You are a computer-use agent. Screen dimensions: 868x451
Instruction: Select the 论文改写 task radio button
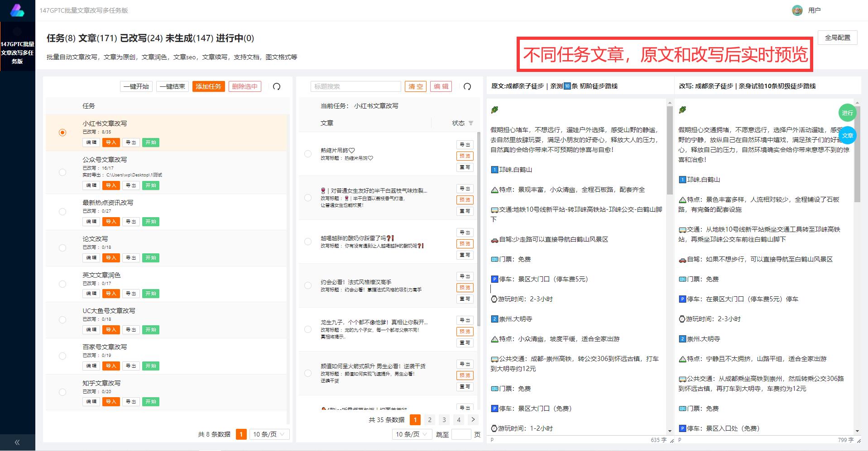tap(62, 248)
